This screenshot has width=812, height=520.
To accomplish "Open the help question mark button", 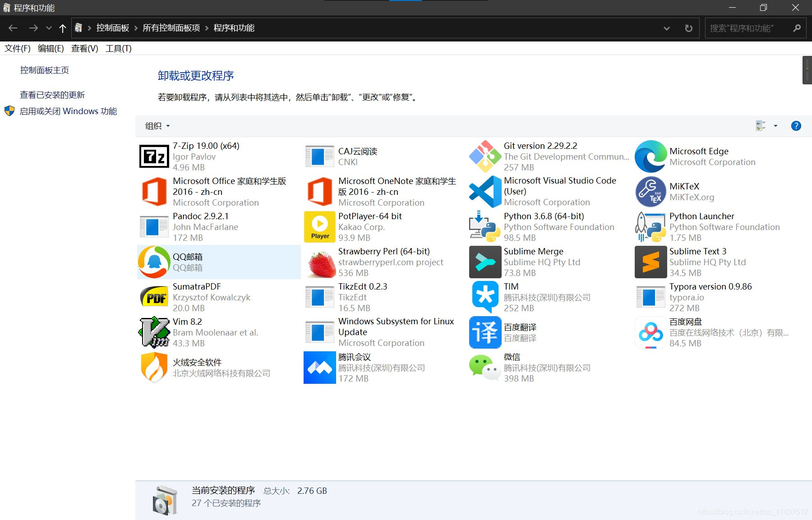I will (796, 126).
